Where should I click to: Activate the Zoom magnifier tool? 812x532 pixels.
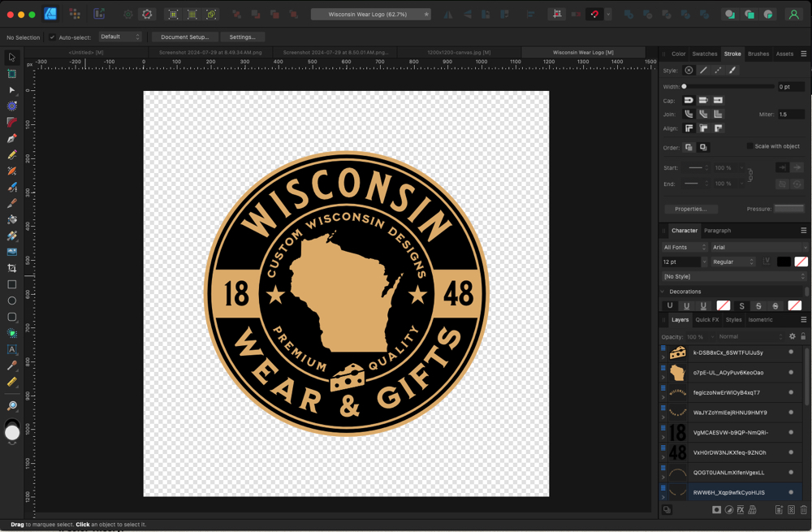click(x=12, y=405)
